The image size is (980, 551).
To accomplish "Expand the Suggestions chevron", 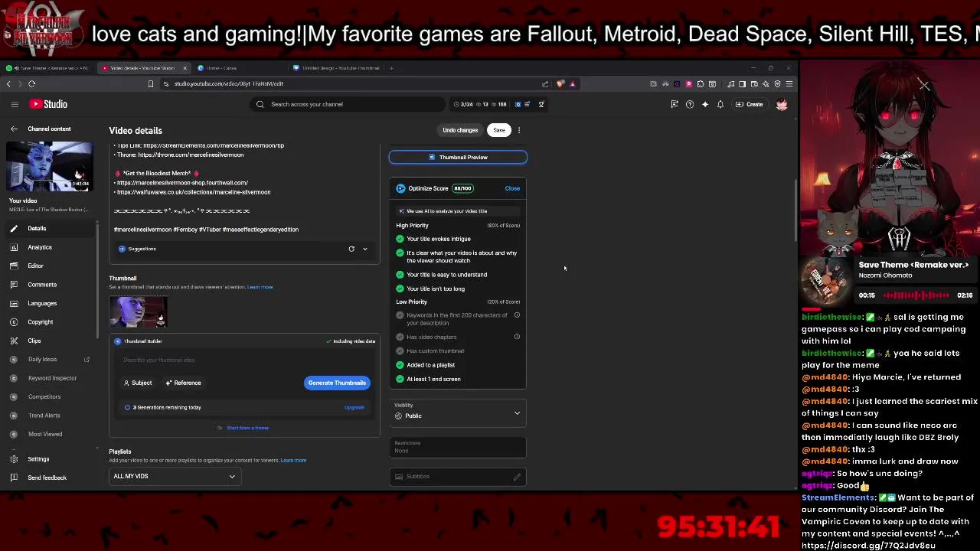I will pyautogui.click(x=365, y=249).
